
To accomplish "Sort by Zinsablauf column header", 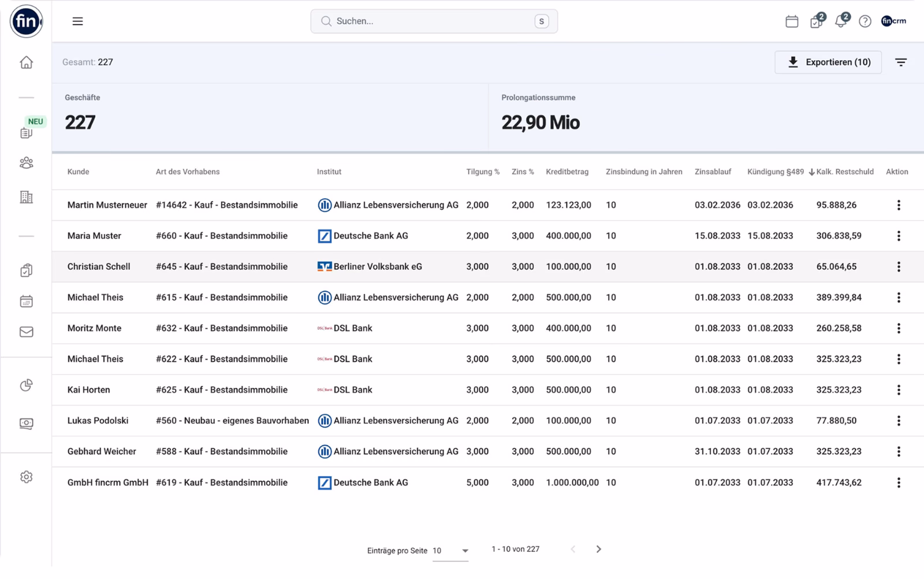I will coord(713,172).
